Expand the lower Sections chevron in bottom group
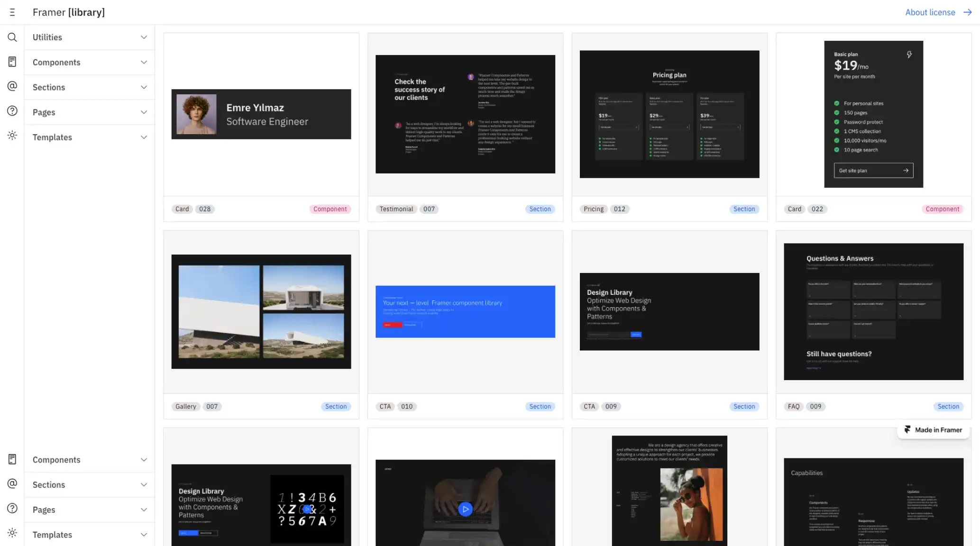Image resolution: width=980 pixels, height=546 pixels. point(144,485)
